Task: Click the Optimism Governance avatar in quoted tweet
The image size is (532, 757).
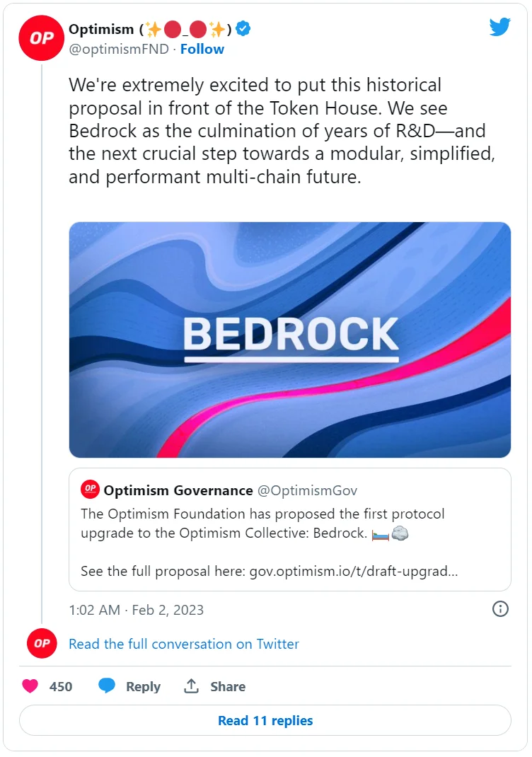Action: coord(91,490)
